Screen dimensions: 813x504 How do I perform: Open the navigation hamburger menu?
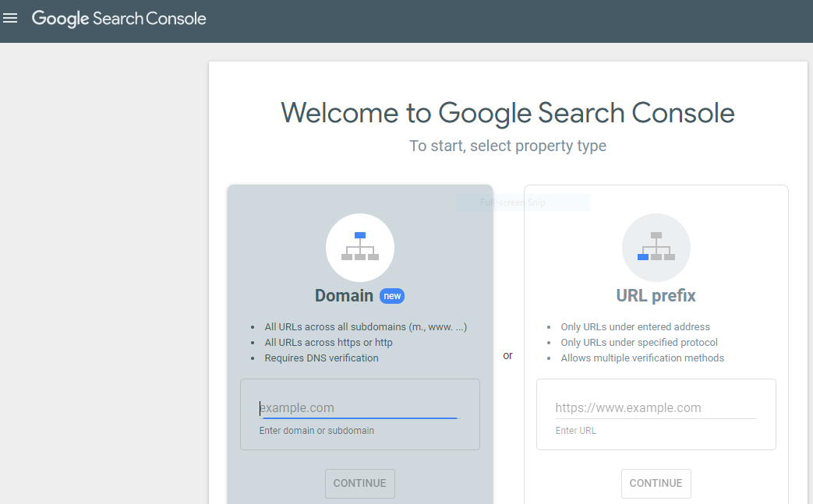[10, 18]
